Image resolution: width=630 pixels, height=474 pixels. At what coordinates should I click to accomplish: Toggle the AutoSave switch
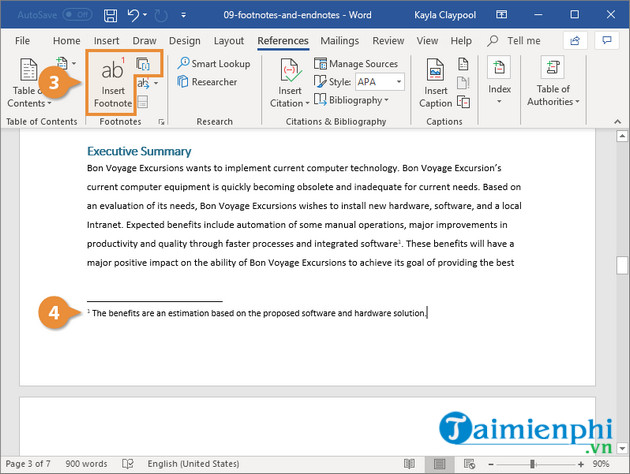(75, 16)
